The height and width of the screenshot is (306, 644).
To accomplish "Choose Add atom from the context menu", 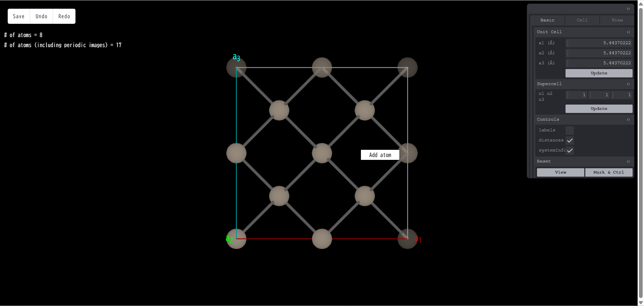I will [380, 155].
